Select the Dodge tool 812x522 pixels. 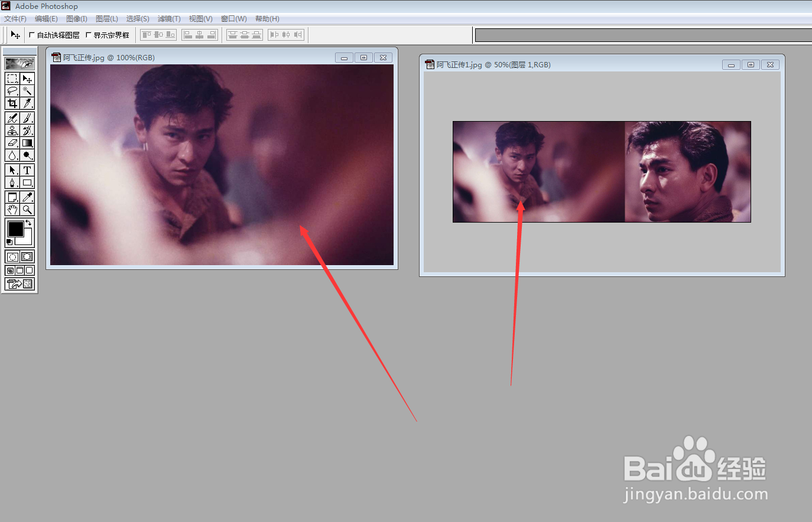(27, 155)
